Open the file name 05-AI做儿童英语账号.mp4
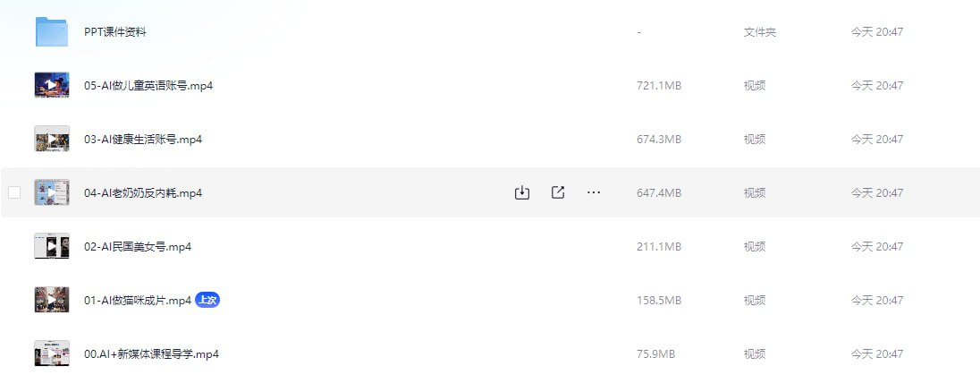Screen dimensions: 980x383 tap(148, 86)
